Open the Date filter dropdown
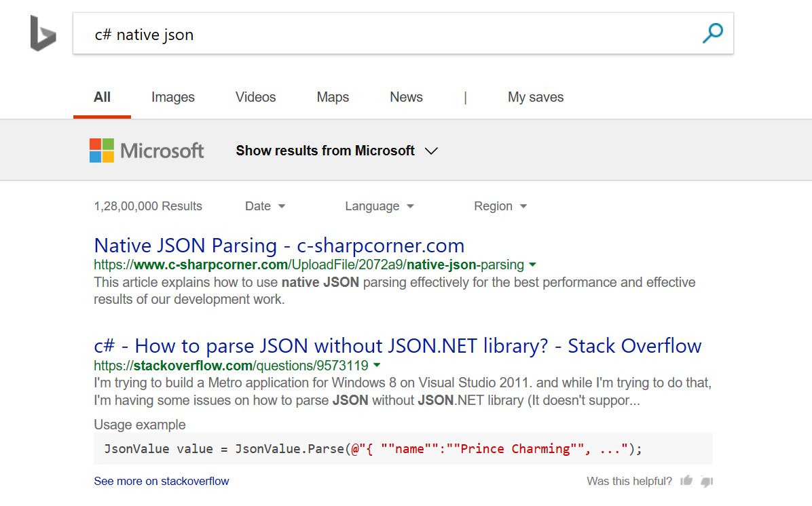 [265, 206]
